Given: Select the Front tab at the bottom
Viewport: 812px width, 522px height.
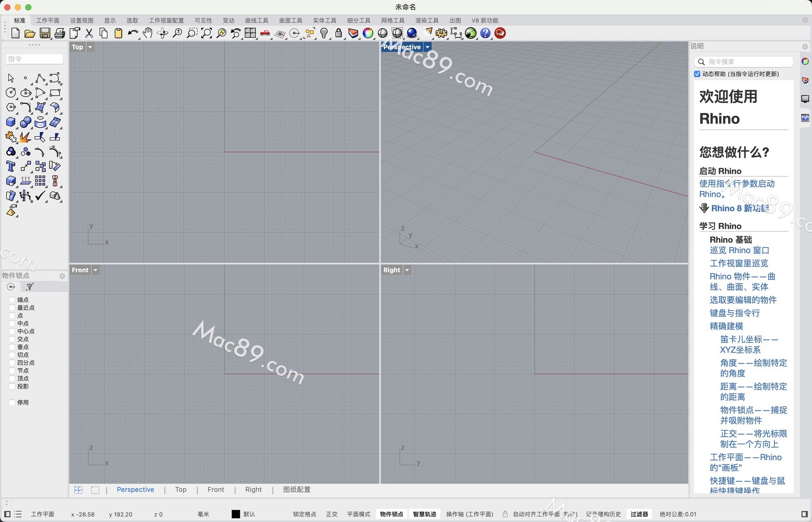Looking at the screenshot, I should (x=216, y=489).
